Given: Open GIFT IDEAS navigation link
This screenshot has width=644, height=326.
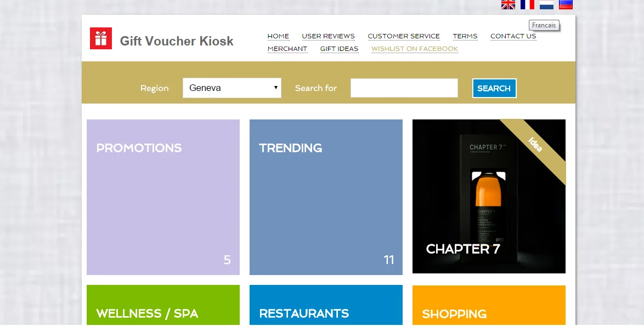Looking at the screenshot, I should [x=339, y=49].
